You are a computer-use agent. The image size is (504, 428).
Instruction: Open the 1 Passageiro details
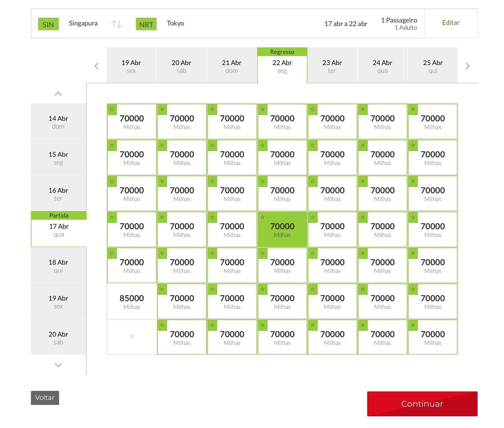[399, 24]
